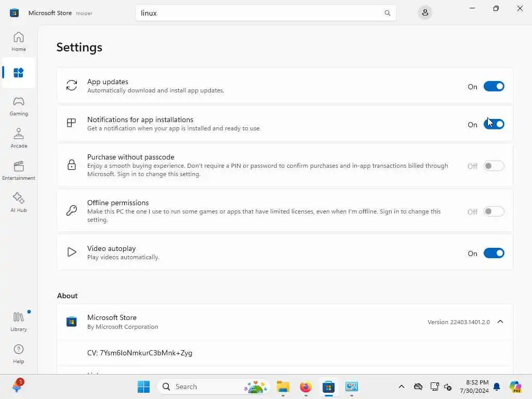The image size is (532, 399).
Task: Click in the store search field with linux
Action: coord(265,13)
